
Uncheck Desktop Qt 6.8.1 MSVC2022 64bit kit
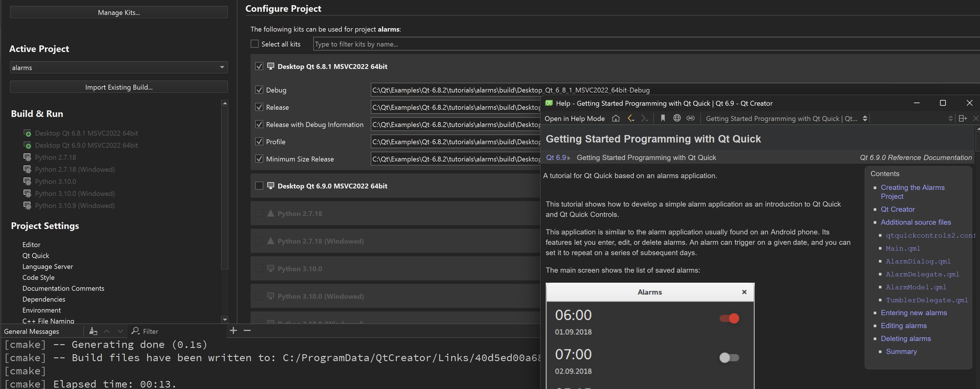click(x=259, y=66)
